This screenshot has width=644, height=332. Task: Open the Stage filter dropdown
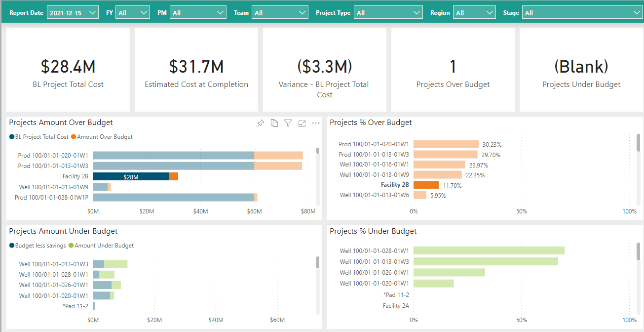(x=582, y=13)
